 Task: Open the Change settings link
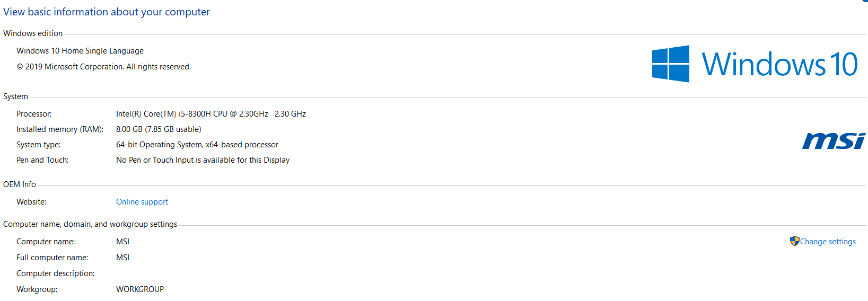click(x=828, y=242)
